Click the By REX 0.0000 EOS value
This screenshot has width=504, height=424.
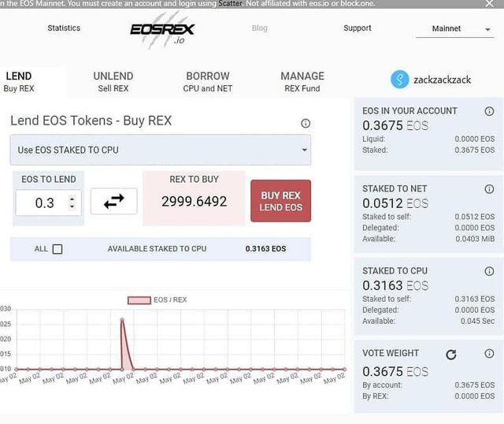pos(474,396)
